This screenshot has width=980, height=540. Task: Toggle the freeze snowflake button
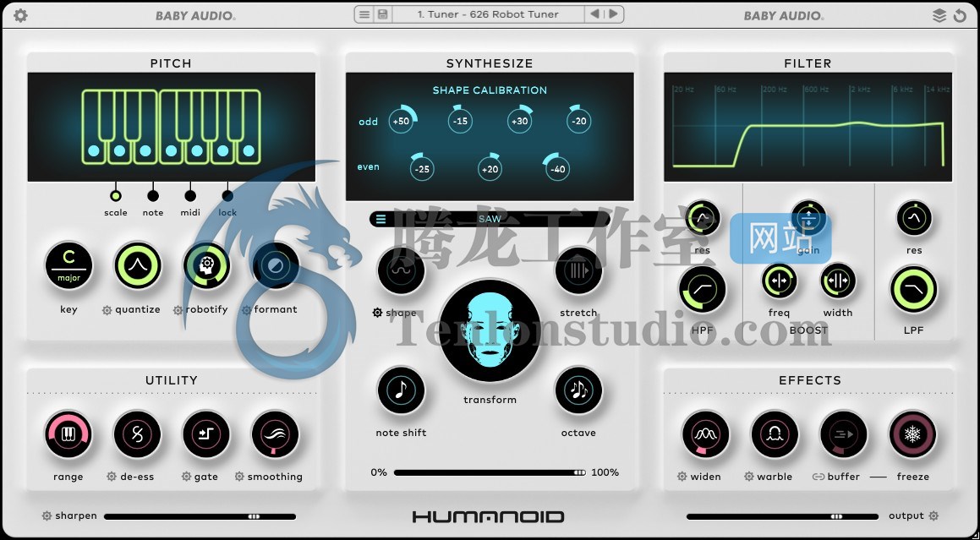click(x=912, y=434)
